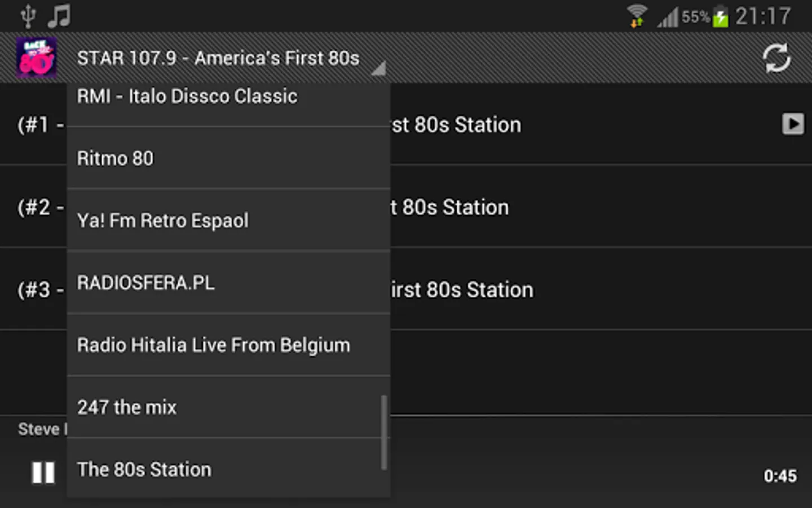The image size is (812, 508).
Task: Pick RADIOSFERA.PL from the list
Action: [x=229, y=282]
